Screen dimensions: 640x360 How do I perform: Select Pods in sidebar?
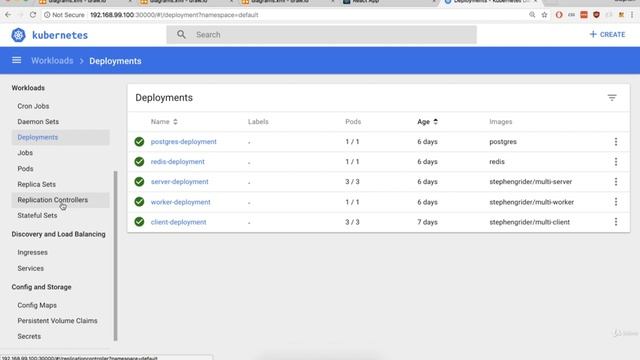25,169
